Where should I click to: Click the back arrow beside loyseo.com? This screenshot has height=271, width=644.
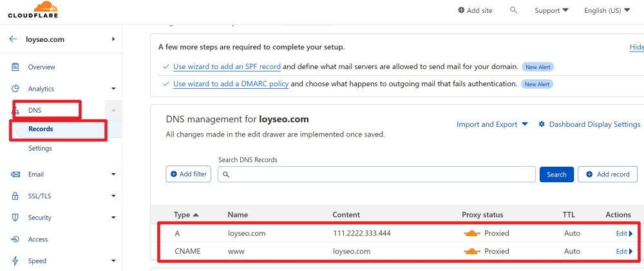(x=13, y=39)
